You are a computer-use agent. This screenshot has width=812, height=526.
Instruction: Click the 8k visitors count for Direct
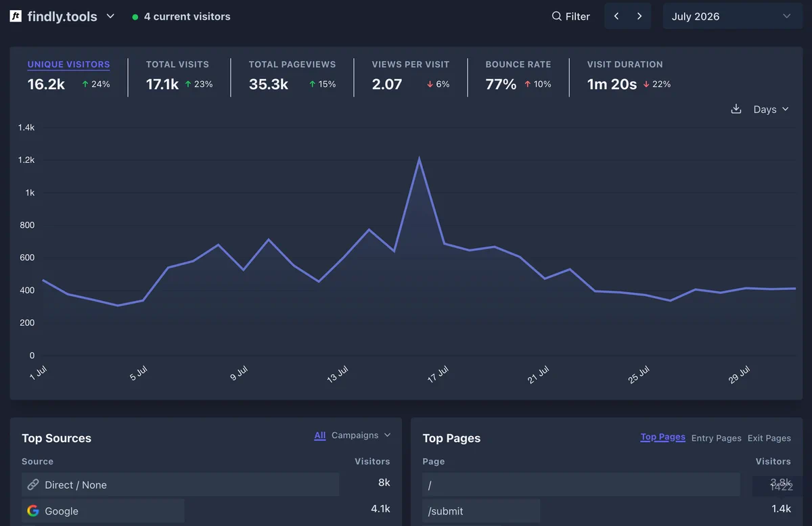pos(384,483)
